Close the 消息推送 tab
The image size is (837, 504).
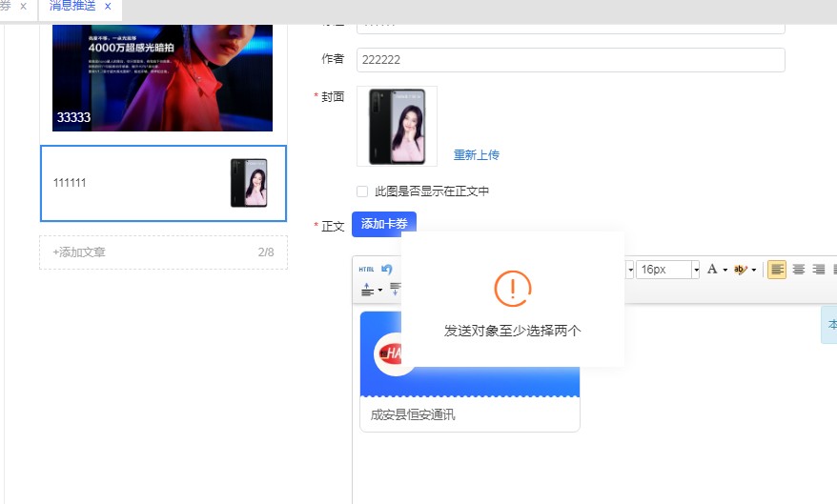(108, 7)
